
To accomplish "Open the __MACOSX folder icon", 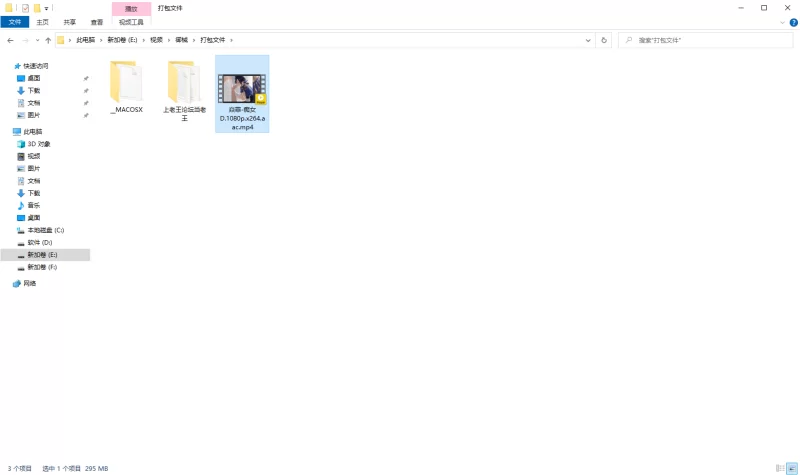I will click(x=126, y=82).
